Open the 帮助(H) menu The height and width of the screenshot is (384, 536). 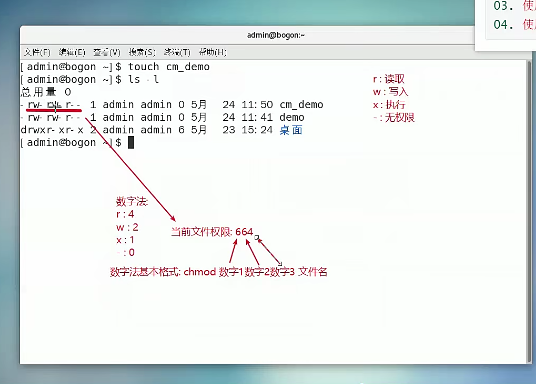tap(212, 52)
